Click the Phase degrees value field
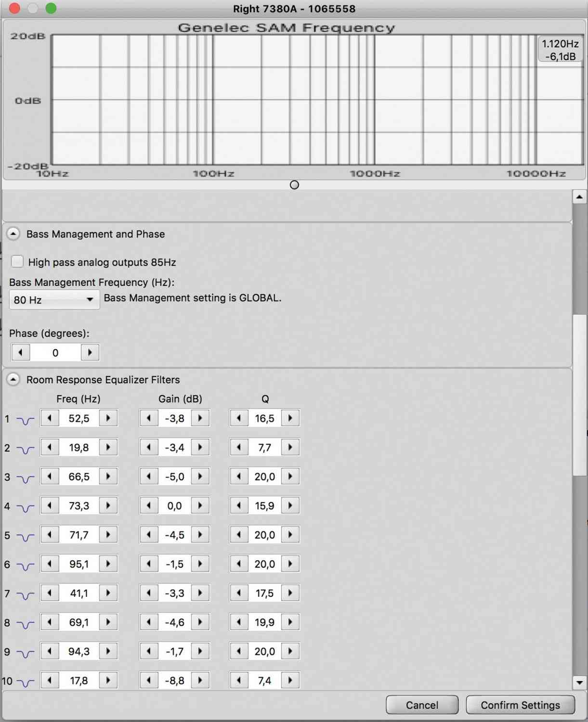Image resolution: width=588 pixels, height=722 pixels. 55,352
